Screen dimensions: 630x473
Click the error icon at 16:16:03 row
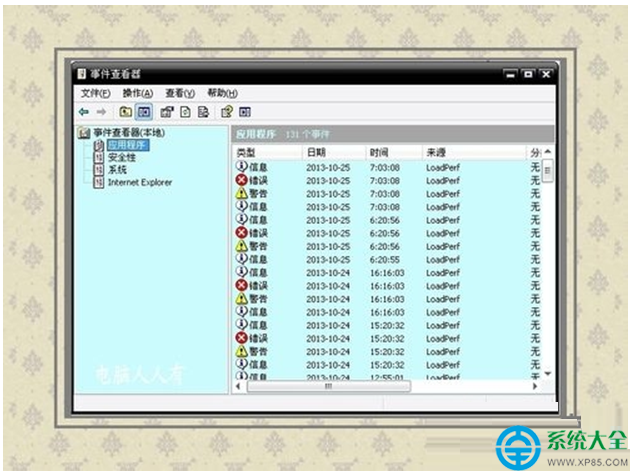pos(241,285)
